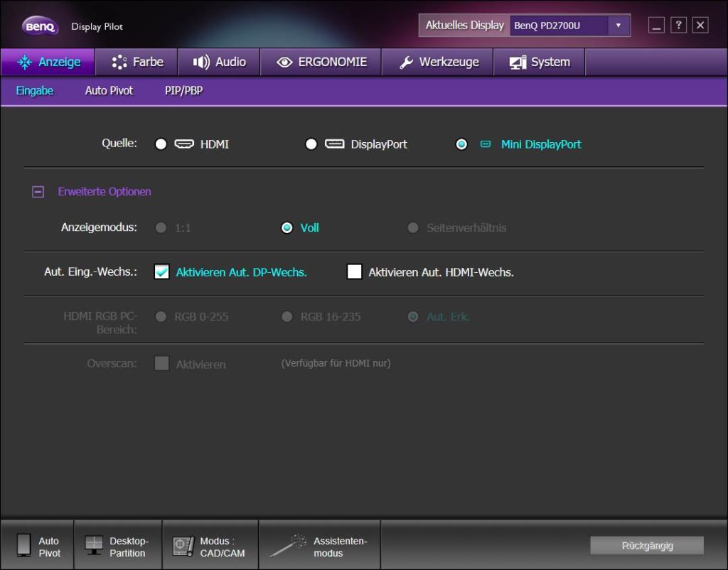Screen dimensions: 728x570
Task: Select RGB 0-255 range radio button
Action: click(161, 316)
